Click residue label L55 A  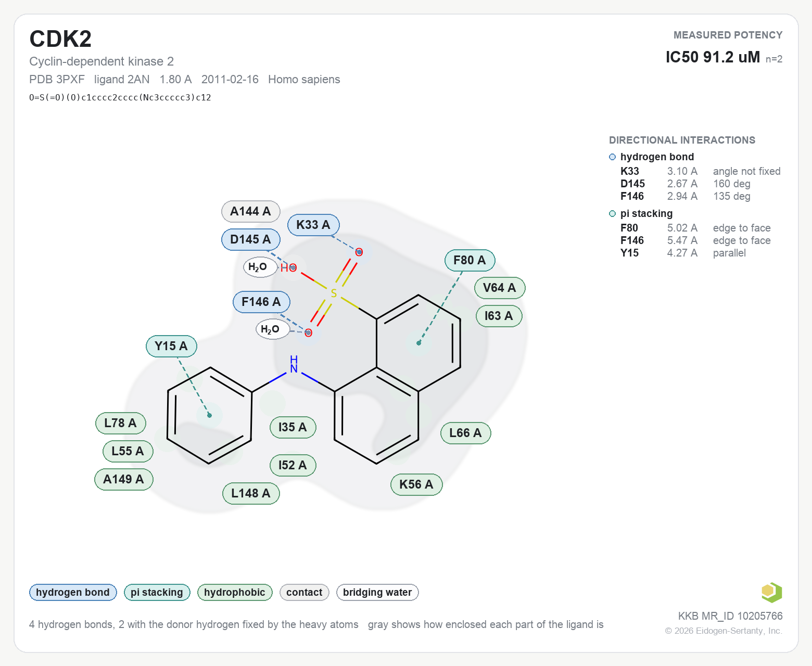(x=128, y=451)
